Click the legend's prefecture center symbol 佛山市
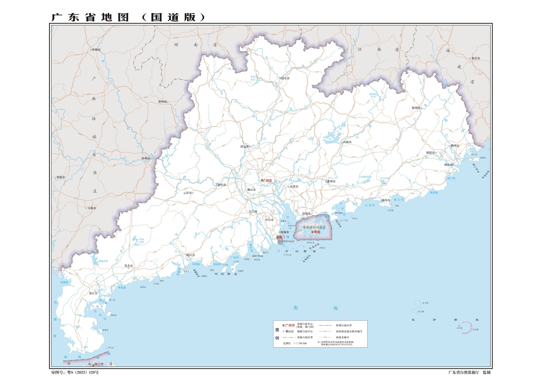The width and height of the screenshot is (542, 392). pyautogui.click(x=283, y=331)
